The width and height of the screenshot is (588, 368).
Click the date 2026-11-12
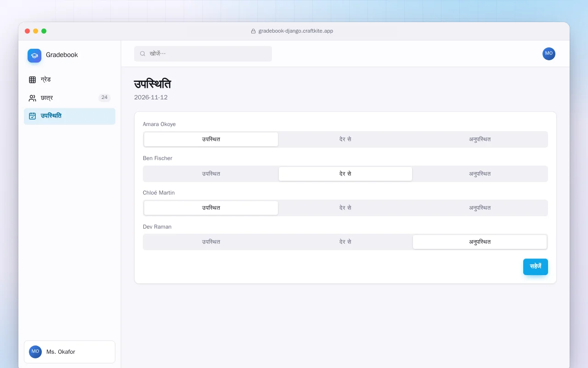coord(151,98)
